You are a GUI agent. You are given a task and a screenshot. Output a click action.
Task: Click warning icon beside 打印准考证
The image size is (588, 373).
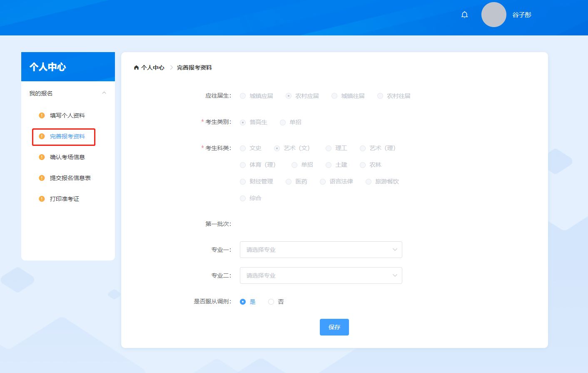pos(42,199)
